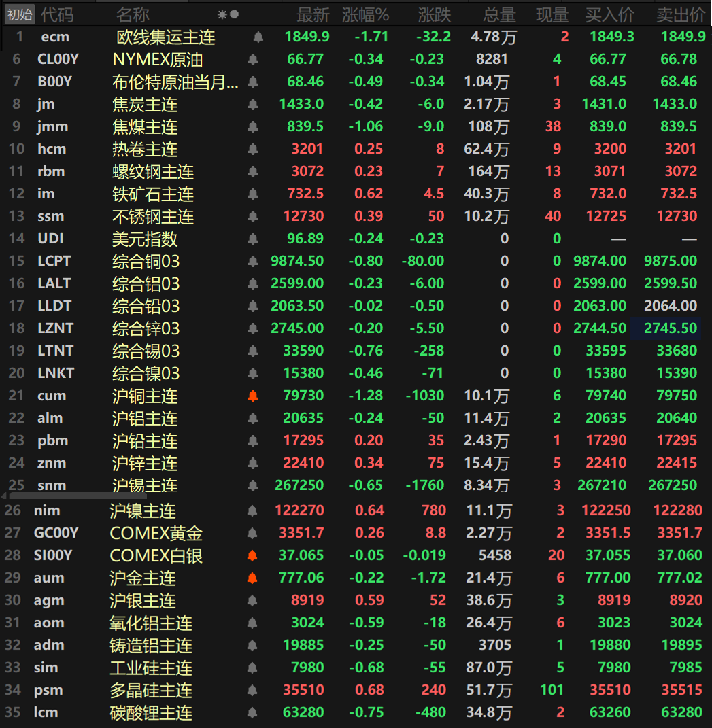Select the 沪铅主连 row name
The height and width of the screenshot is (728, 712).
click(x=145, y=440)
